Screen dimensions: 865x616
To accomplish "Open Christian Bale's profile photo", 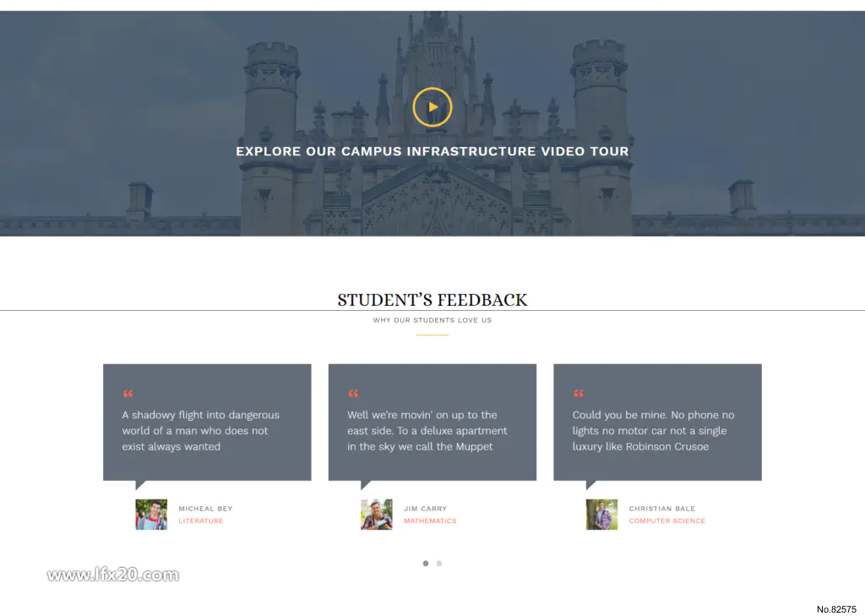I will point(601,515).
